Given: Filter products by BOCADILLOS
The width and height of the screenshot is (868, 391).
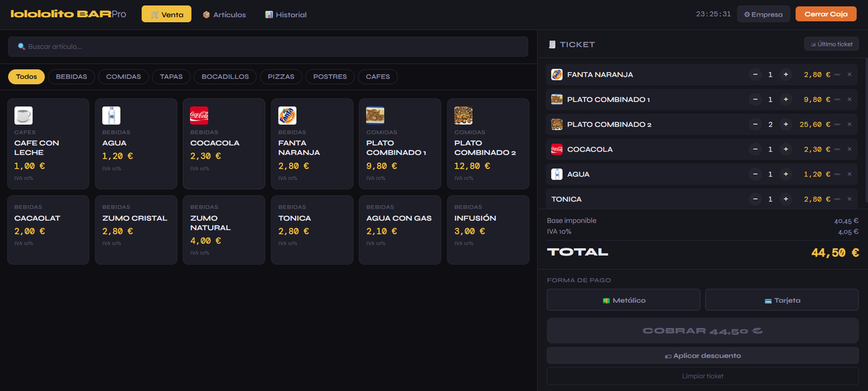Looking at the screenshot, I should click(x=225, y=77).
